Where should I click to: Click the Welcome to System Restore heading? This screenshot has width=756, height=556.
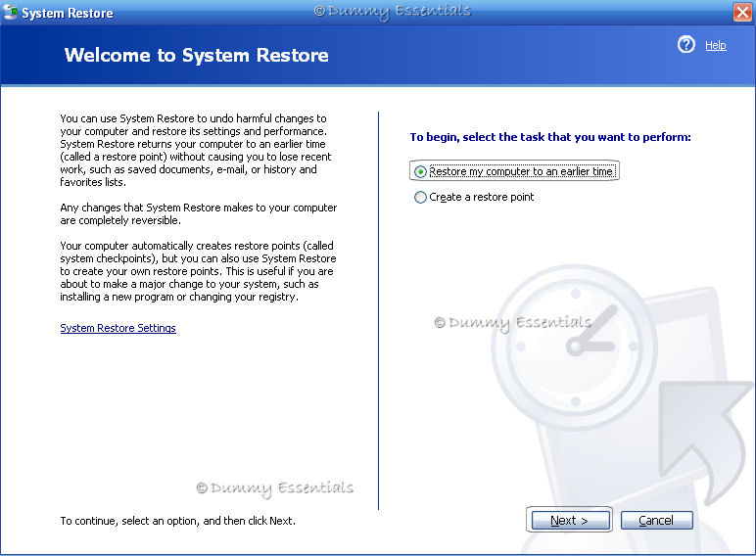(x=197, y=56)
